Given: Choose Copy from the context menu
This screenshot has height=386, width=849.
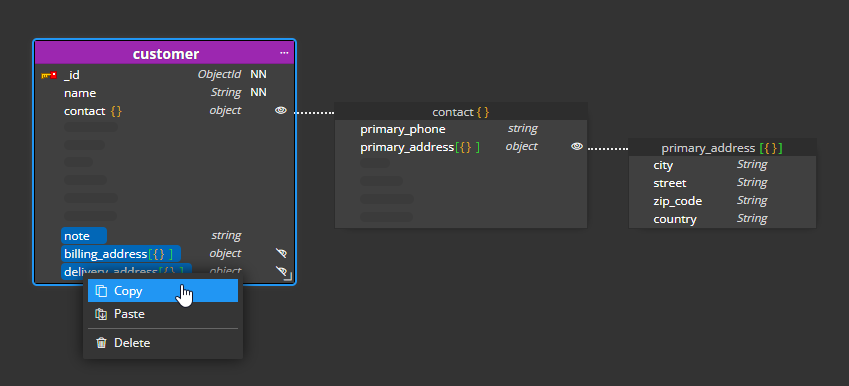Looking at the screenshot, I should coord(163,291).
